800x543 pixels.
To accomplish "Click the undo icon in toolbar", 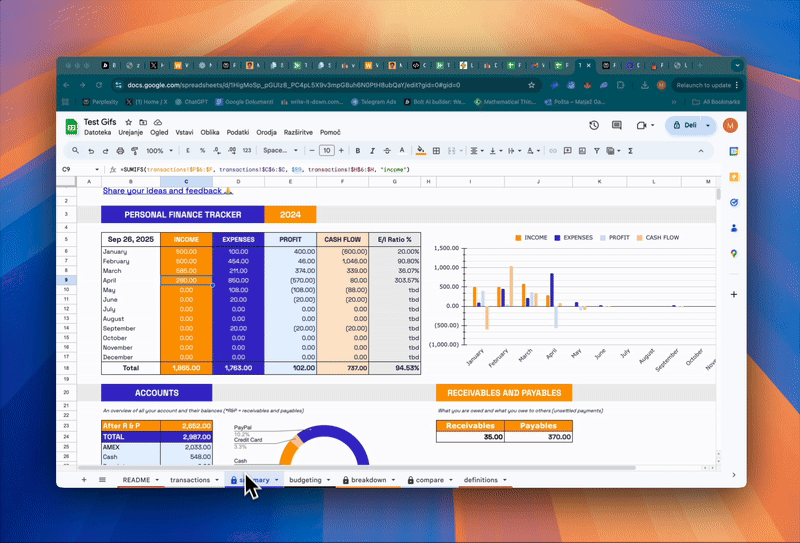I will (x=91, y=151).
